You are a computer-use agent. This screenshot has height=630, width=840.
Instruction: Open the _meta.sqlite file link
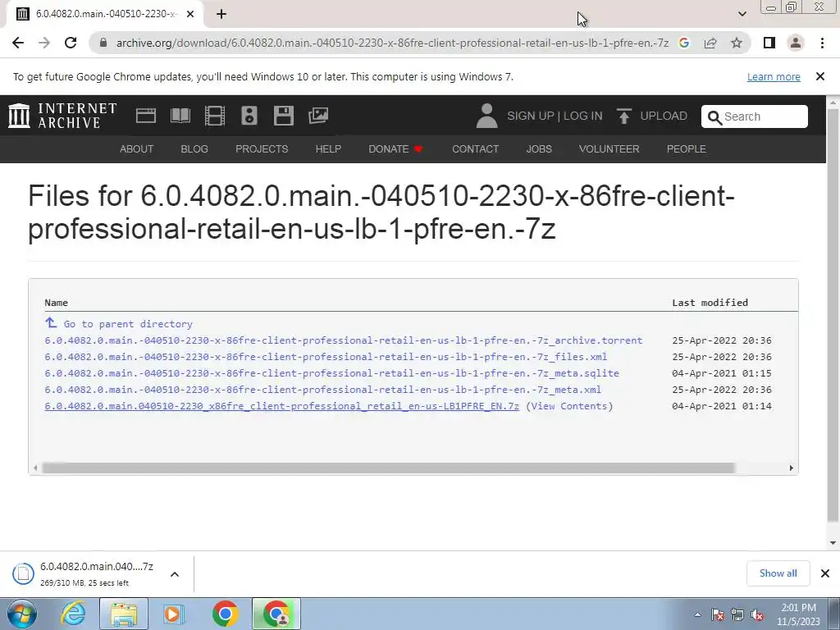(331, 373)
